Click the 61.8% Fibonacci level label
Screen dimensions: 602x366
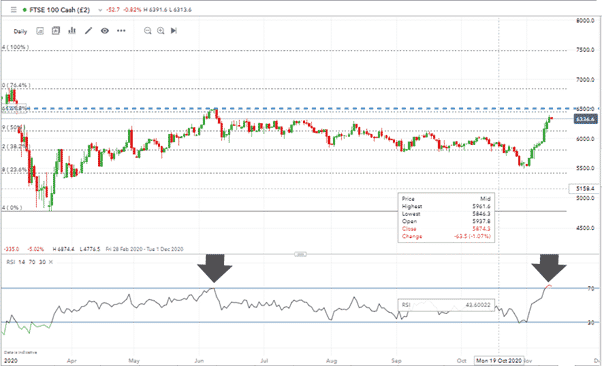15,109
